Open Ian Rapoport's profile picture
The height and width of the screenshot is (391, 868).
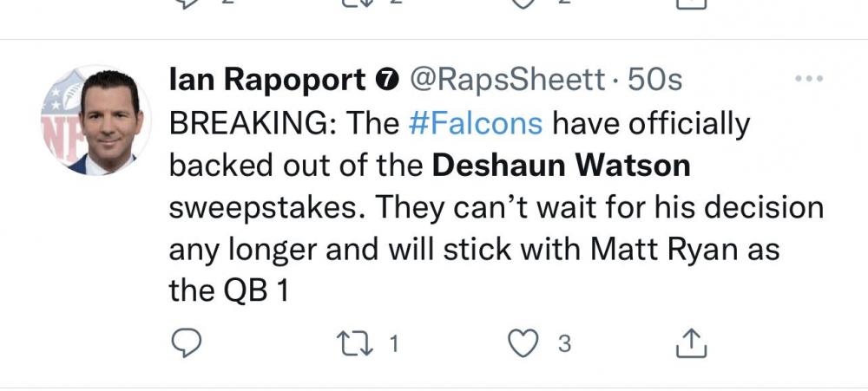pos(95,121)
